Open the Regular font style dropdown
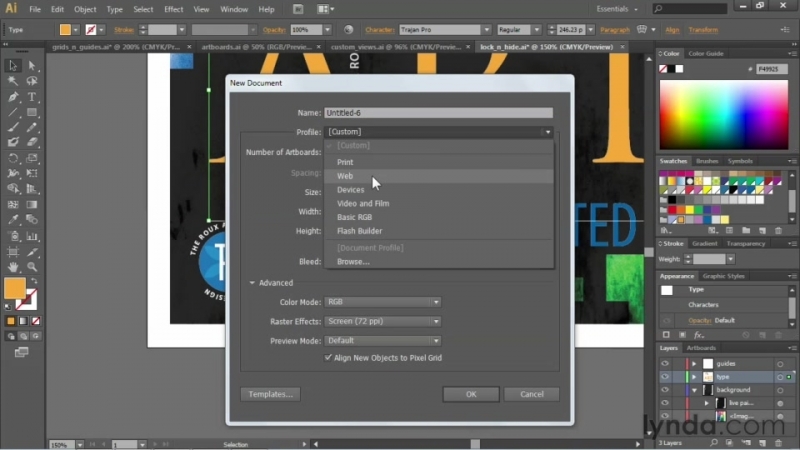Viewport: 800px width, 450px height. 537,30
